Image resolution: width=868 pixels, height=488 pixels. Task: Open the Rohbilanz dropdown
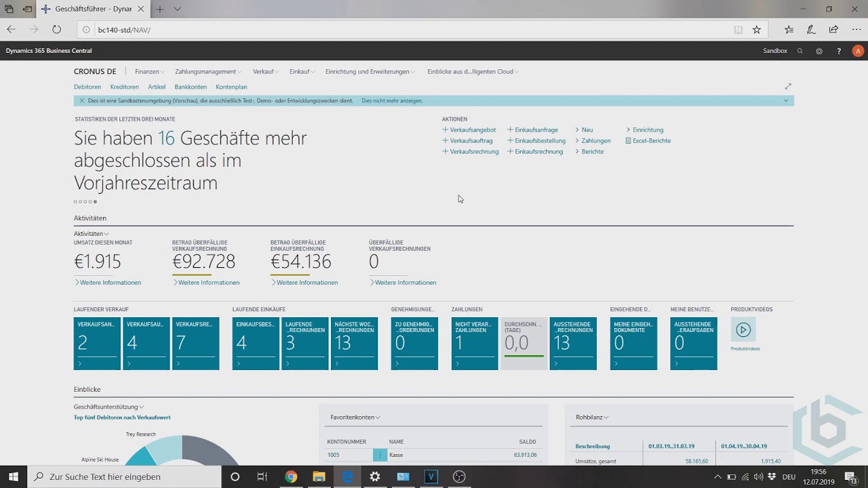[592, 418]
